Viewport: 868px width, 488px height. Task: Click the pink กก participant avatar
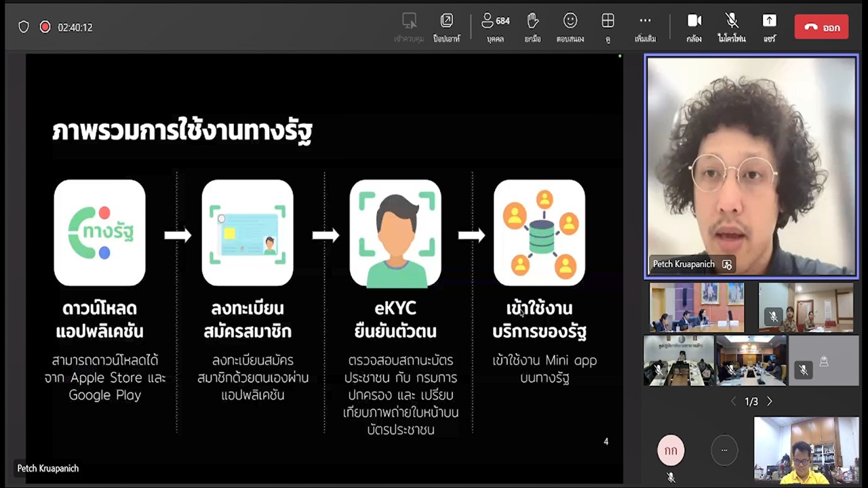(671, 450)
